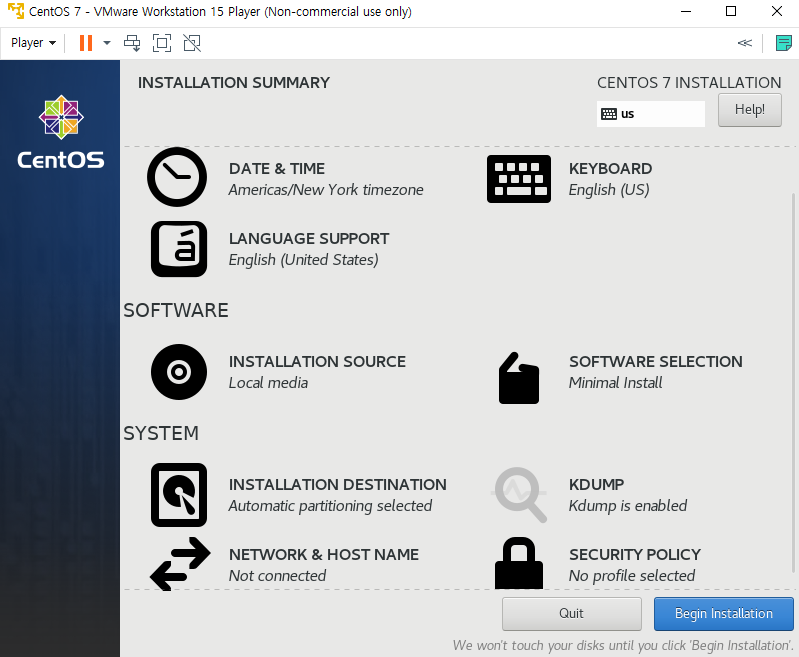
Task: Click the Installation Source disc icon
Action: pos(179,372)
